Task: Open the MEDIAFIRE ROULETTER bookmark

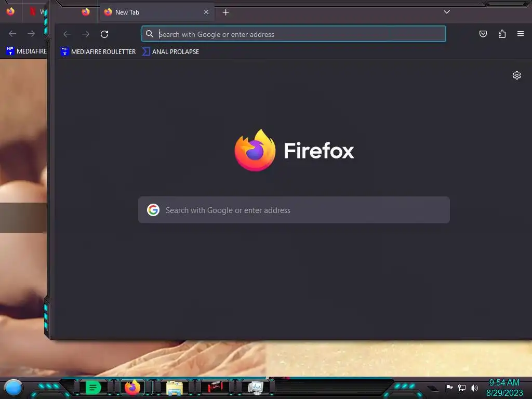Action: click(x=98, y=51)
